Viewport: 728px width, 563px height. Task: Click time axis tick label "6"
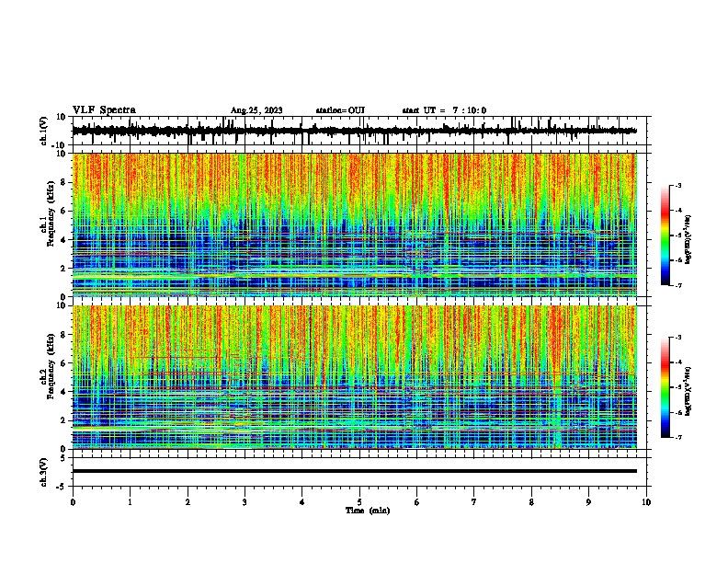coord(417,502)
